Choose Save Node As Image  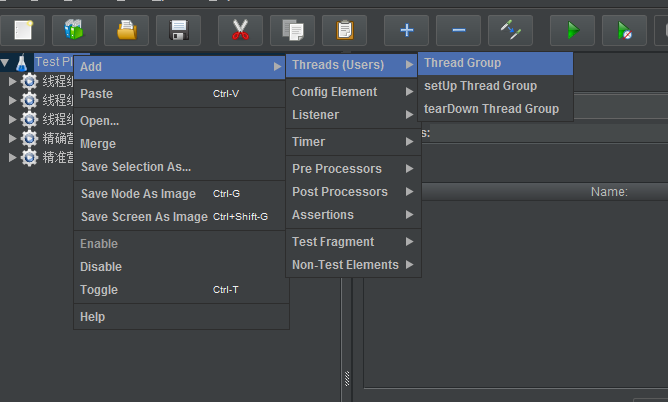[181, 194]
